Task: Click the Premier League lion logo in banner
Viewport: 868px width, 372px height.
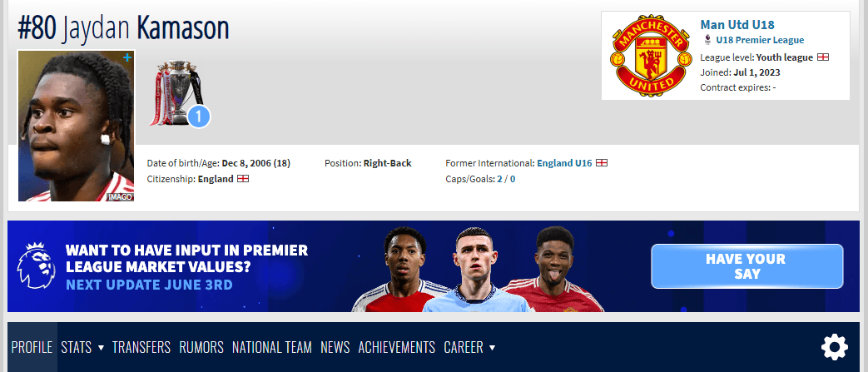Action: pos(36,265)
